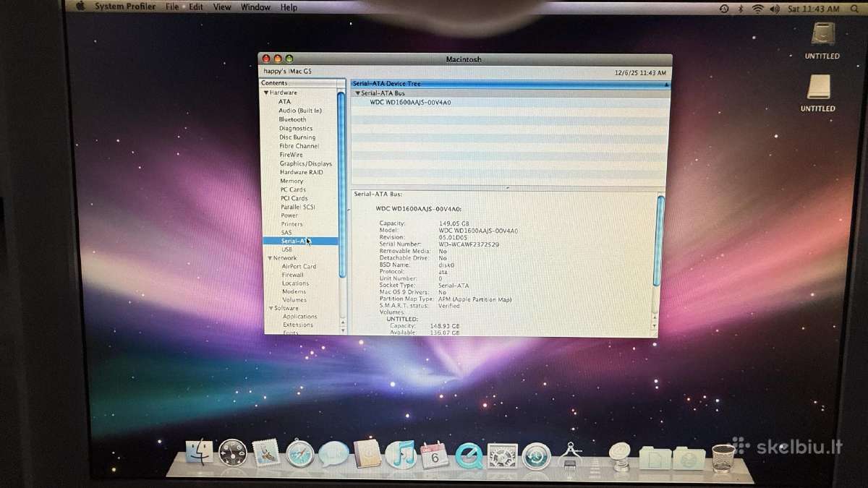Open the Help menu

[289, 7]
